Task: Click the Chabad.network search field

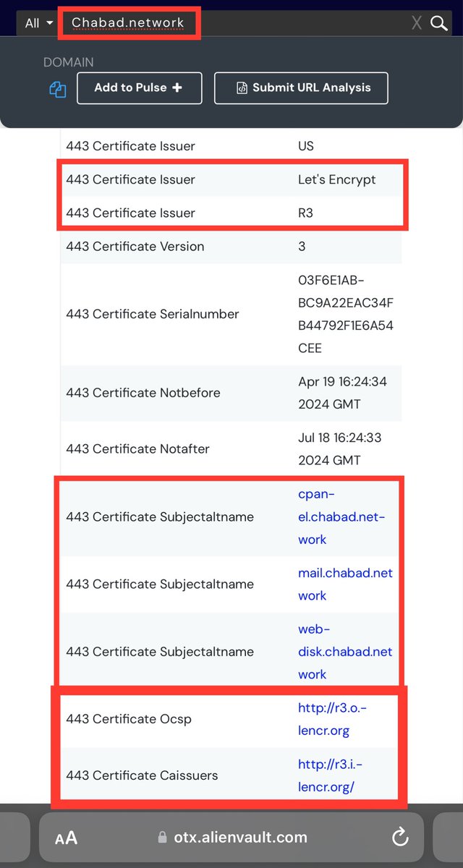Action: point(127,23)
